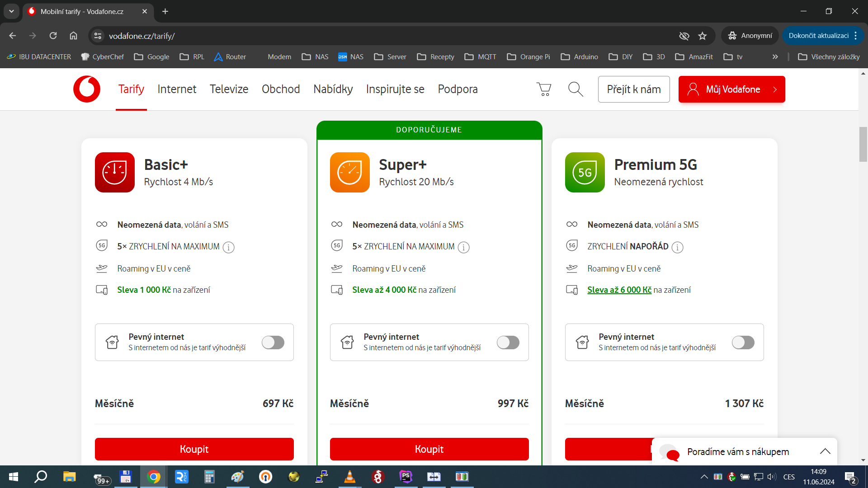Viewport: 868px width, 488px height.
Task: Click the page vertical scrollbar thumb
Action: (x=863, y=144)
